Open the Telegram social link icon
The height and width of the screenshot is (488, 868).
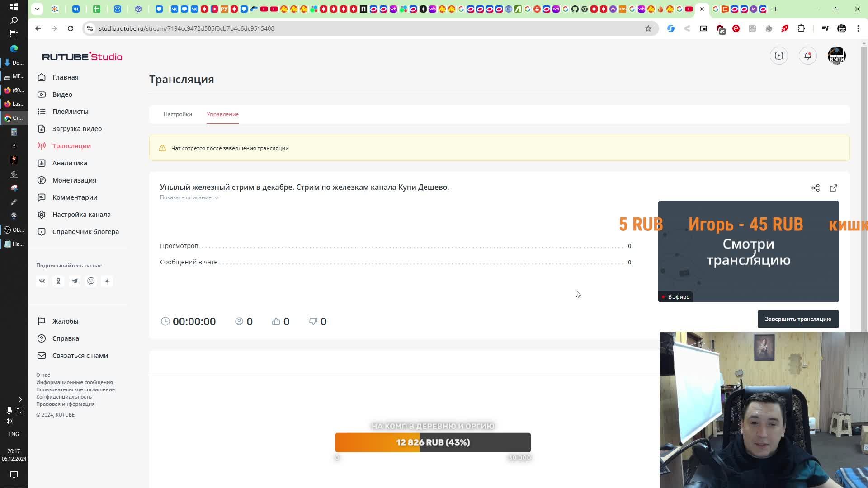[x=75, y=281]
